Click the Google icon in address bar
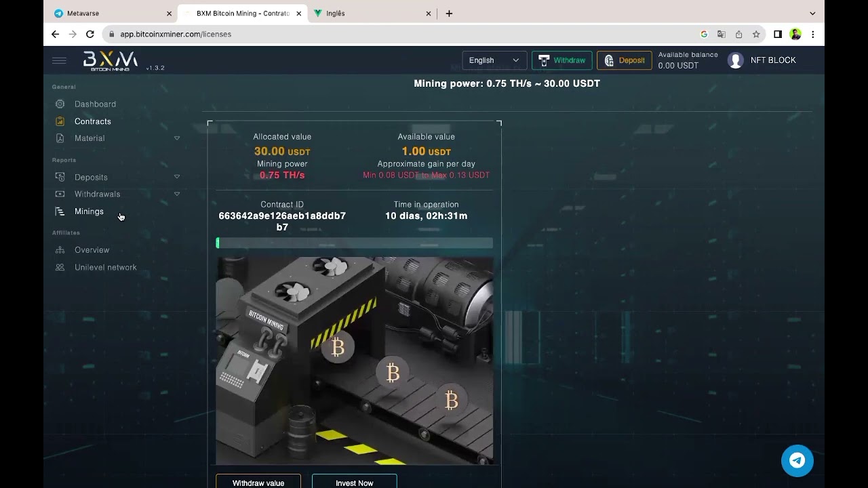 (704, 34)
